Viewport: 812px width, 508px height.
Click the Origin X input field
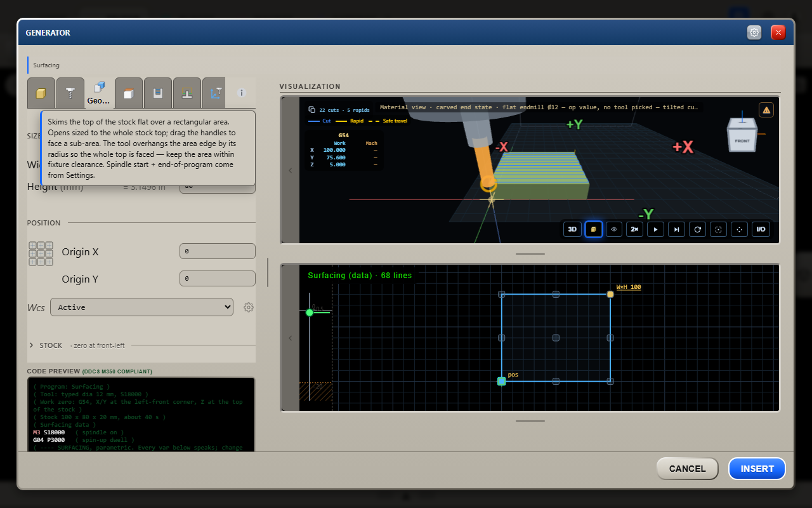tap(218, 251)
